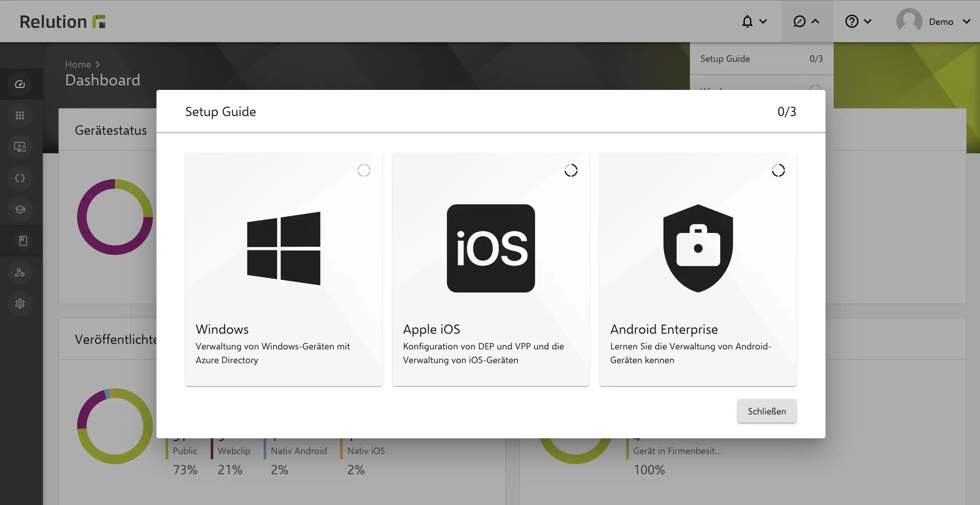980x505 pixels.
Task: Click the notification bell icon
Action: click(747, 21)
